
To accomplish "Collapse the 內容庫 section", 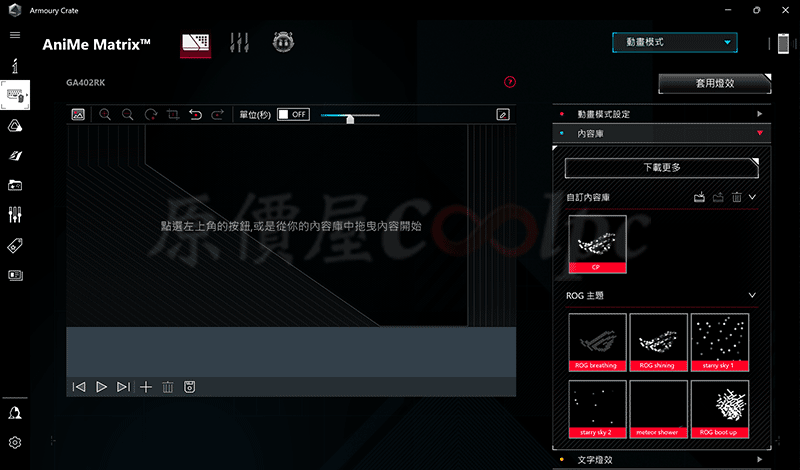I will (x=662, y=133).
